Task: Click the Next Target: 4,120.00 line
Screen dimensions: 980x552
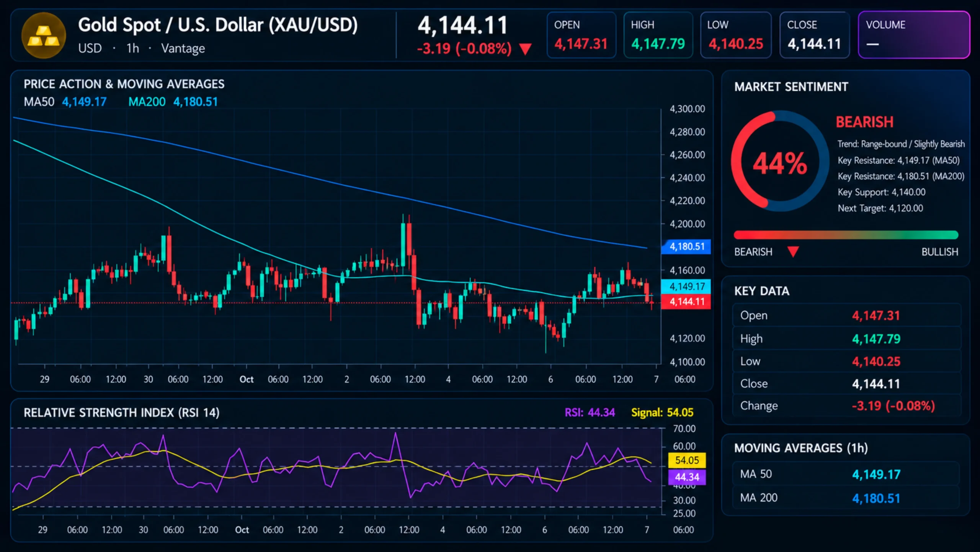Action: click(880, 208)
